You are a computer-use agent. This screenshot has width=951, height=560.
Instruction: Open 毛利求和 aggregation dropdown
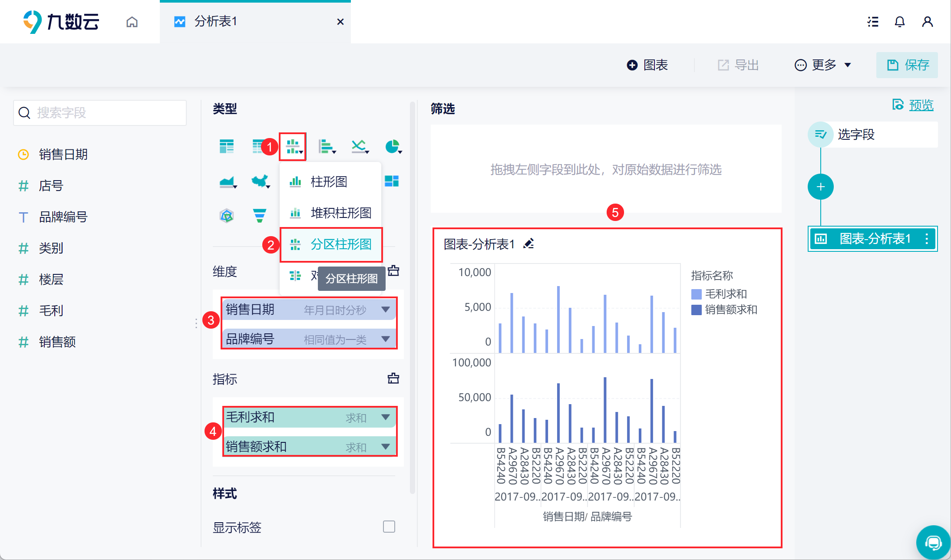(x=385, y=417)
